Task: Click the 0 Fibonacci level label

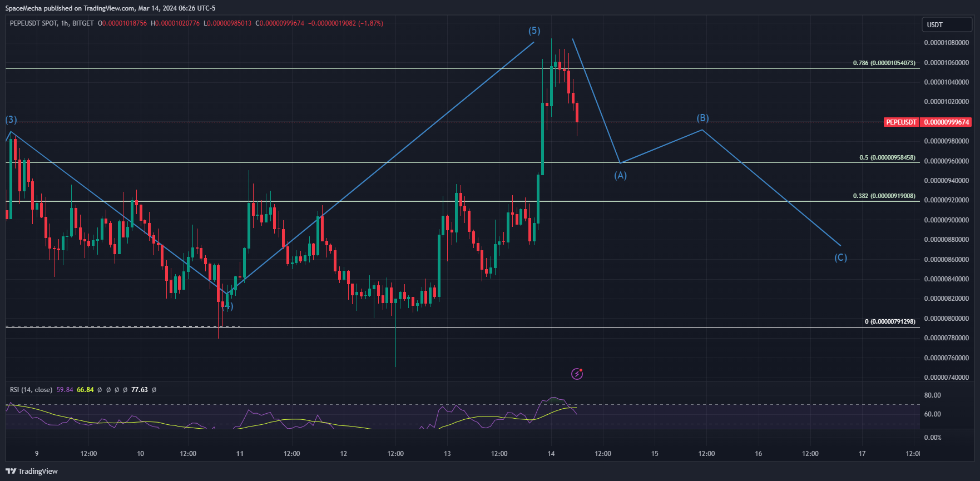Action: pos(890,321)
